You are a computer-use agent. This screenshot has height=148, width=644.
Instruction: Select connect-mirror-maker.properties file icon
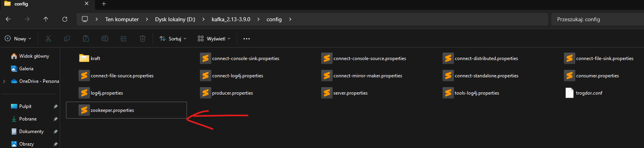point(327,76)
